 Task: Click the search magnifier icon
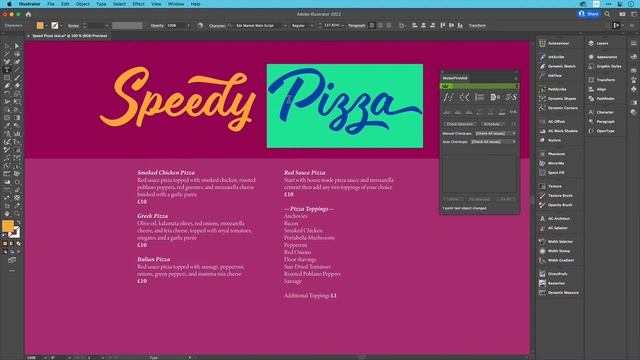click(607, 14)
